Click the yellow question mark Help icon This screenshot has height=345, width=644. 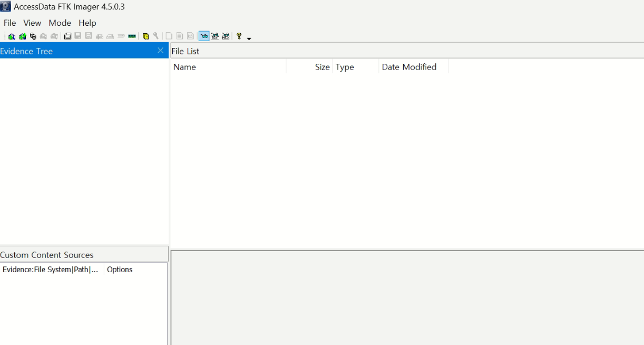tap(239, 36)
